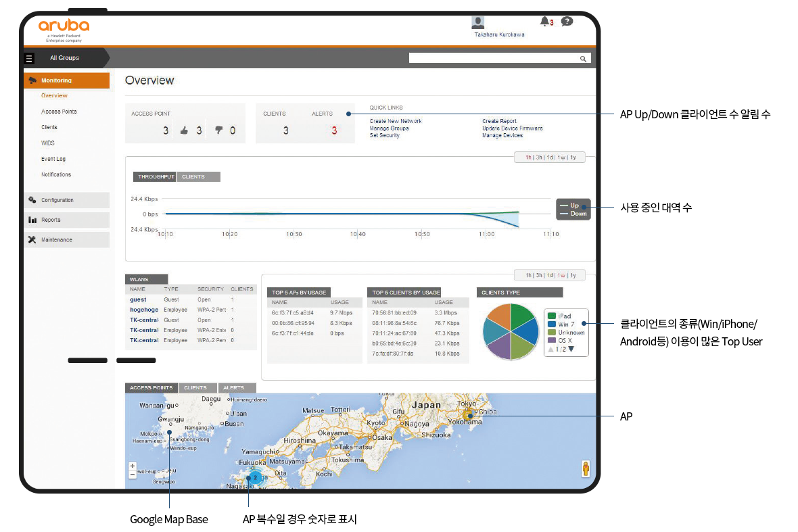Set throughput graph range to 1d
This screenshot has height=532, width=798.
click(x=550, y=158)
